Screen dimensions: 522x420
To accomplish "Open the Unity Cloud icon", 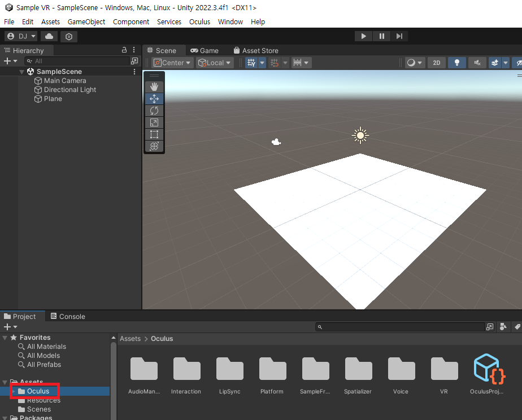I will click(x=49, y=36).
